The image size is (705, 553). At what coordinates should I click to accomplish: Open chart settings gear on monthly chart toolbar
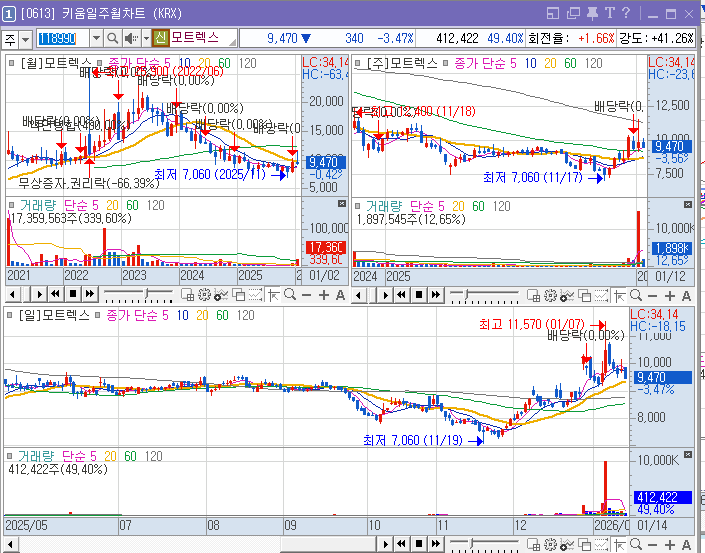pyautogui.click(x=205, y=295)
